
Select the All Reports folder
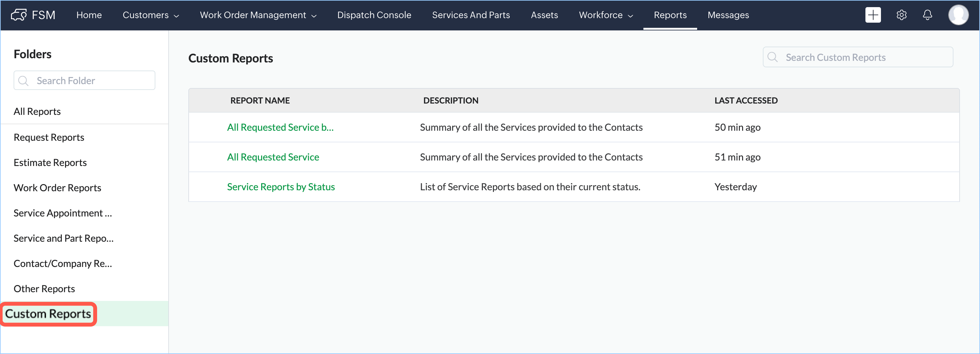click(37, 111)
